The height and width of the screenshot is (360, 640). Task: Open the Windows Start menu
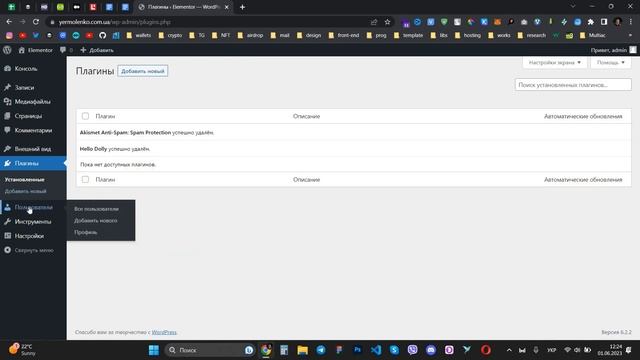(154, 350)
